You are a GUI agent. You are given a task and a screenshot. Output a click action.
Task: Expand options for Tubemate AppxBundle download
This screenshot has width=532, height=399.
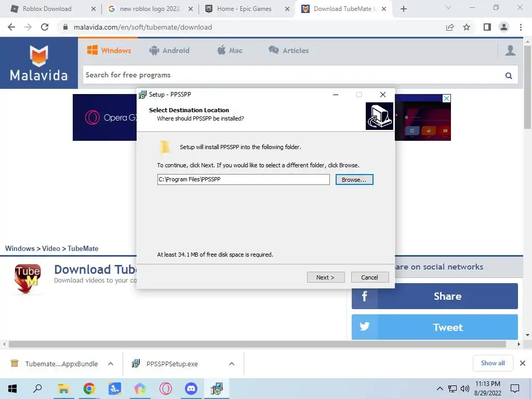click(x=111, y=364)
